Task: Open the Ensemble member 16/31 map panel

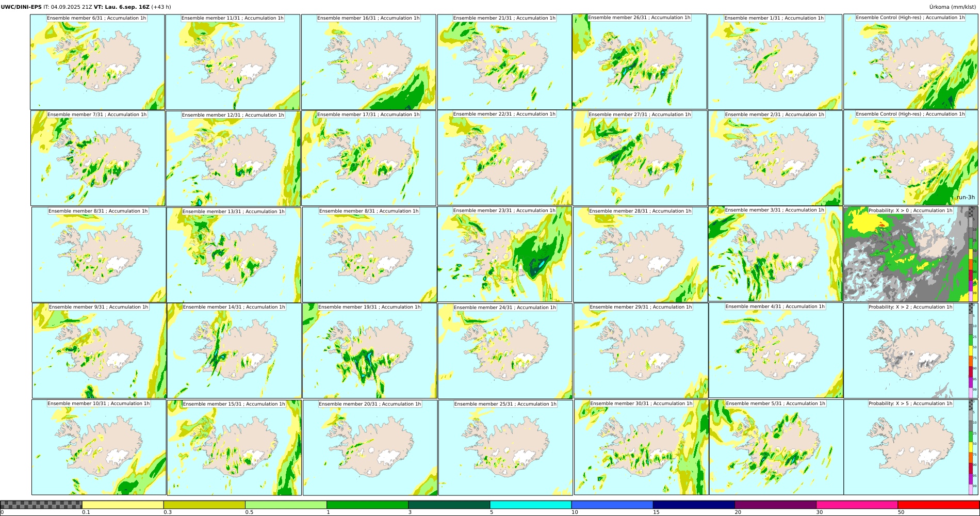Action: [369, 62]
